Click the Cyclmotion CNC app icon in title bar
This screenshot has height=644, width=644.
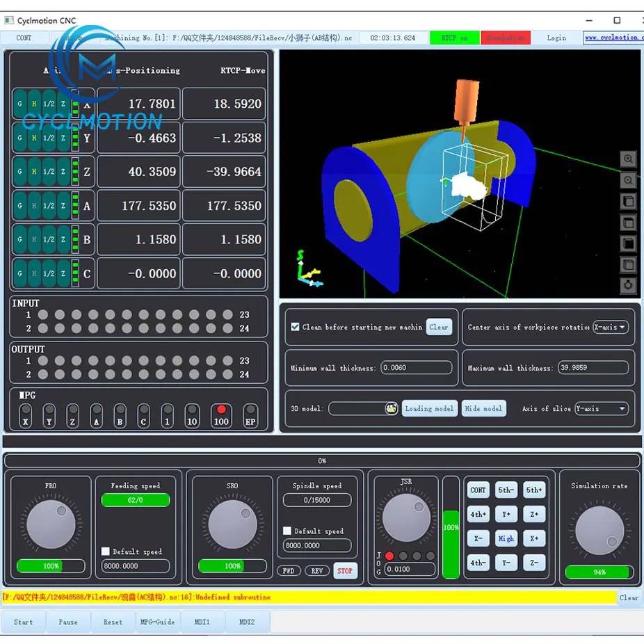click(8, 20)
